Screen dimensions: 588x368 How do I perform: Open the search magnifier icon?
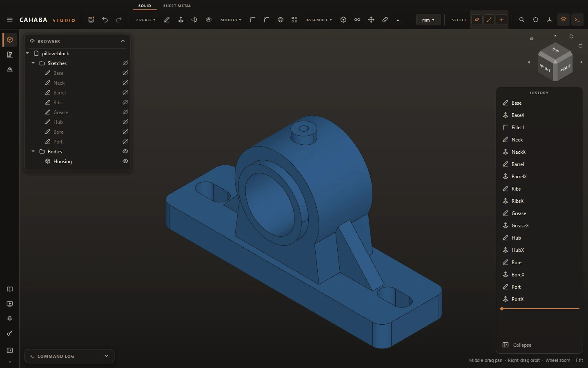coord(522,20)
